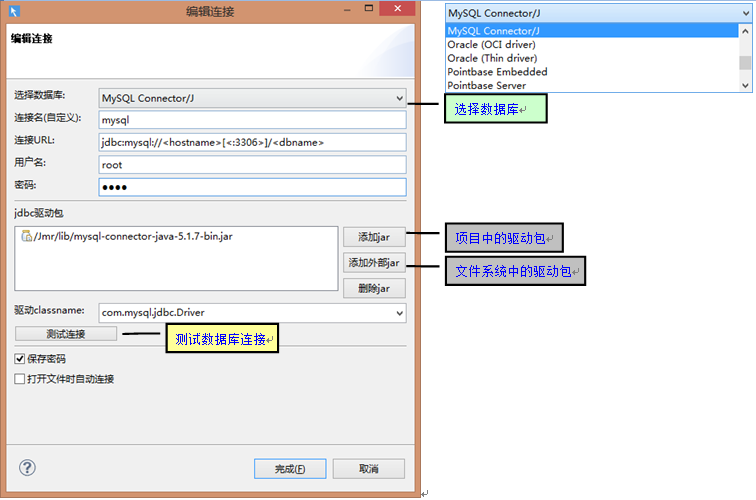Click the 测试连接 button

pyautogui.click(x=66, y=334)
